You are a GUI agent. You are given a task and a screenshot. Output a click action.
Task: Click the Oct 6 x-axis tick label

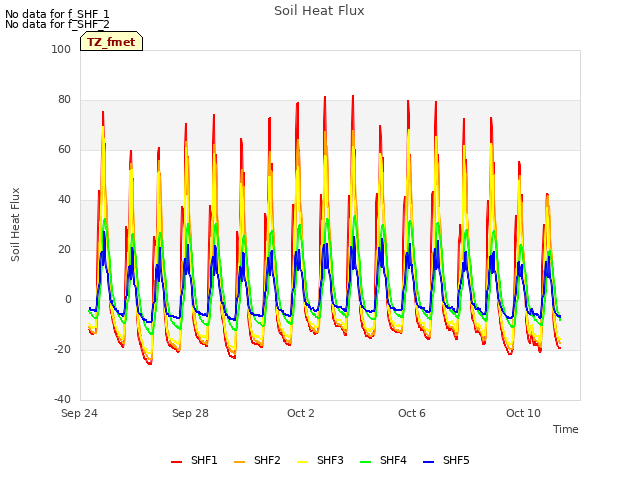coord(412,413)
